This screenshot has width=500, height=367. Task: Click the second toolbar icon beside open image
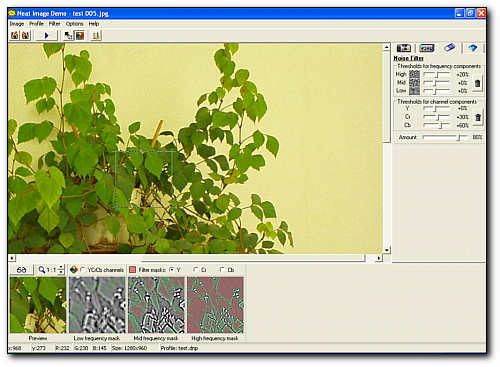(26, 35)
